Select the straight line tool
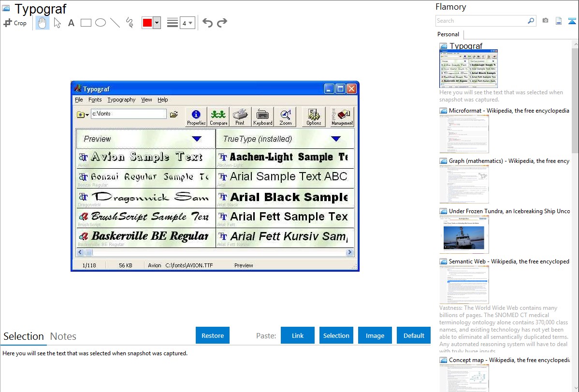Screen dimensions: 579x392 [x=115, y=23]
